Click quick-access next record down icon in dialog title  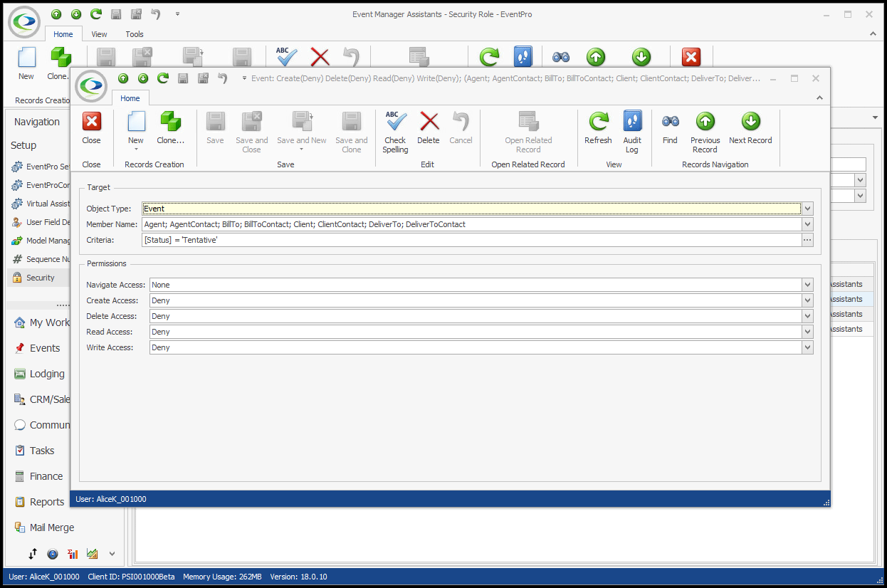[143, 78]
